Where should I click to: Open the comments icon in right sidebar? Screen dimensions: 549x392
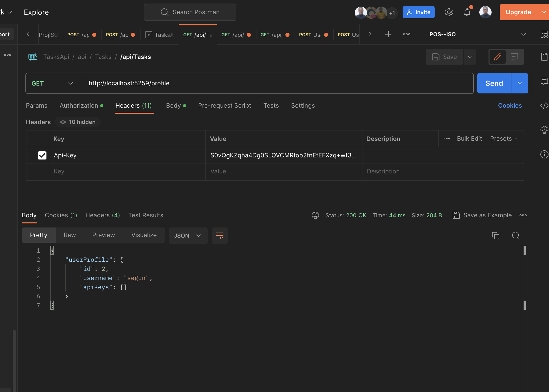tap(544, 81)
